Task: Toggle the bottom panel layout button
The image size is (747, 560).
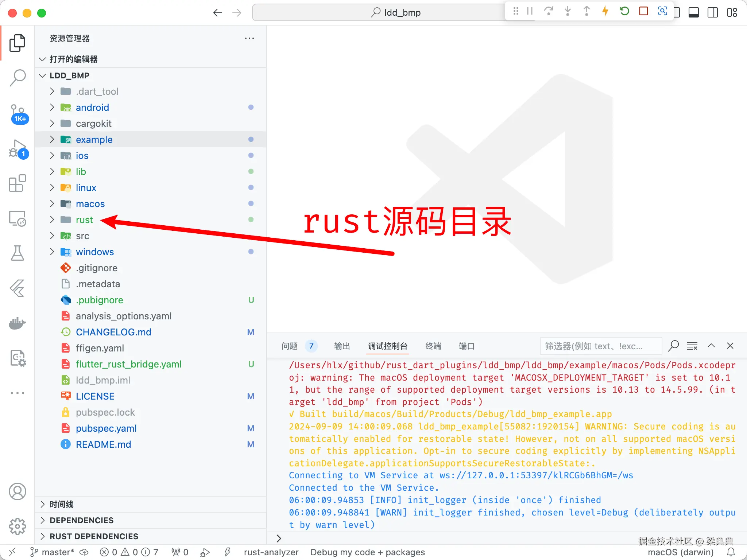Action: (693, 13)
